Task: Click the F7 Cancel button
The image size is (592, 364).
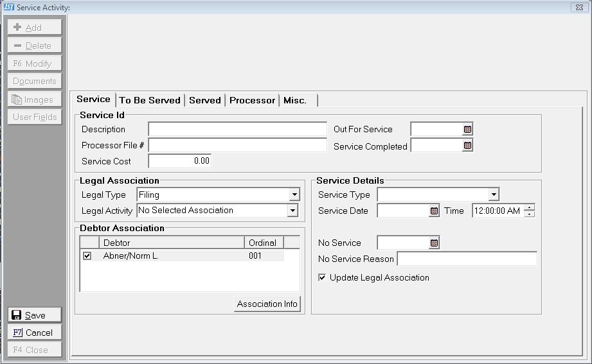Action: [35, 333]
